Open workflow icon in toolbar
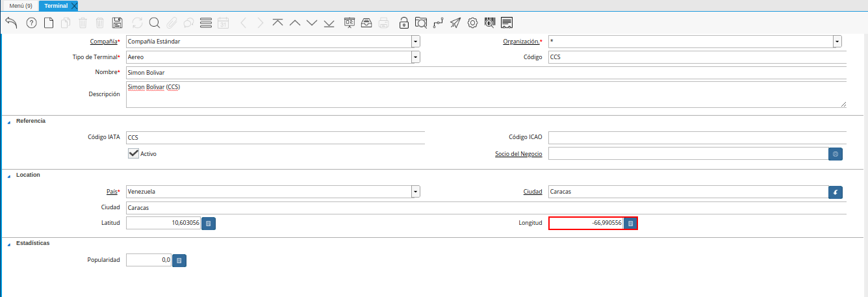Image resolution: width=868 pixels, height=297 pixels. click(439, 23)
